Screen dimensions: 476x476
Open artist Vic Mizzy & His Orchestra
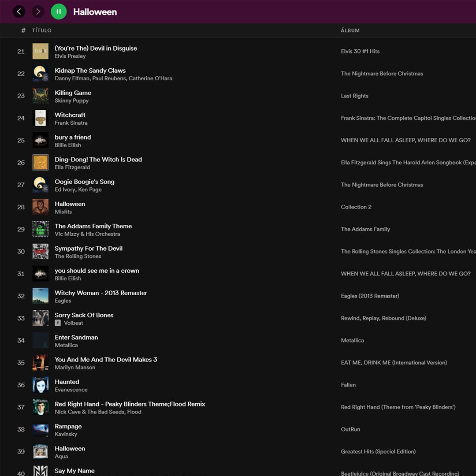point(87,234)
